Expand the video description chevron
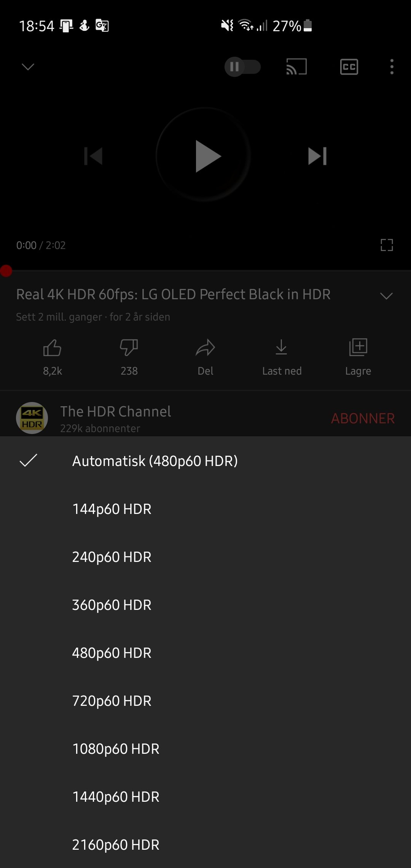The image size is (411, 868). (387, 296)
